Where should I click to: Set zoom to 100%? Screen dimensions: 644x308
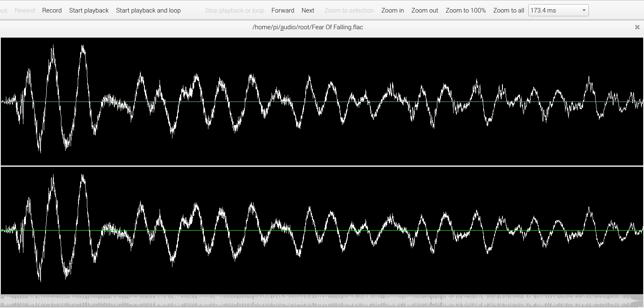click(466, 10)
